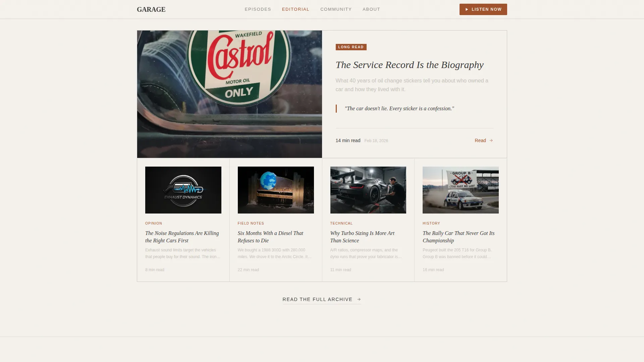This screenshot has width=644, height=362.
Task: Click the arrow icon beside Read
Action: click(x=491, y=140)
